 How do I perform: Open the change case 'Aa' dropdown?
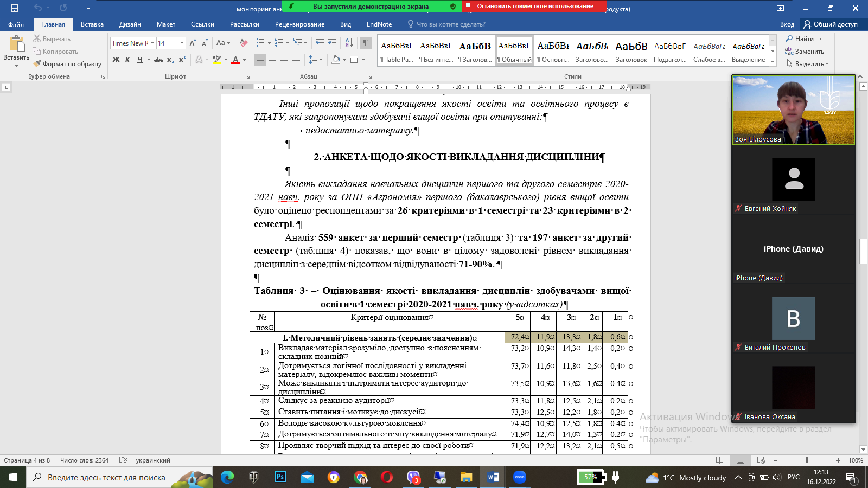[223, 43]
